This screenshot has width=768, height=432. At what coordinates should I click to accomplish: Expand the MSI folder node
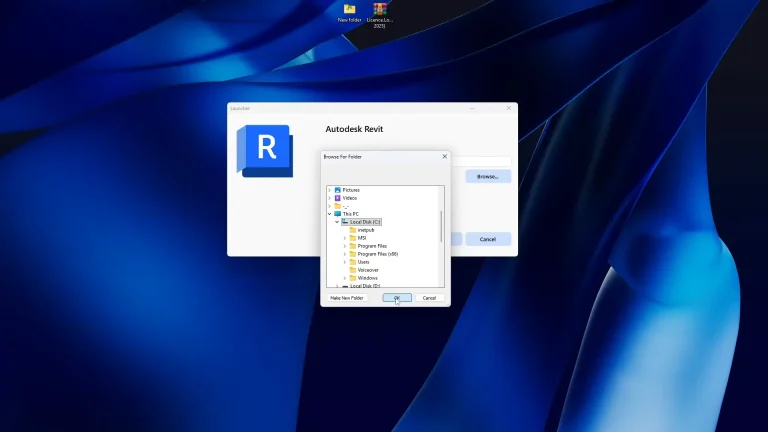pyautogui.click(x=345, y=238)
